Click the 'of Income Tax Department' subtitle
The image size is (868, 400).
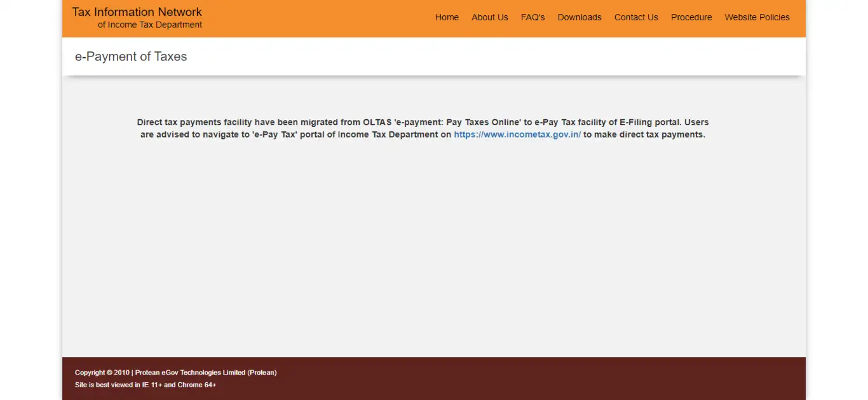150,25
